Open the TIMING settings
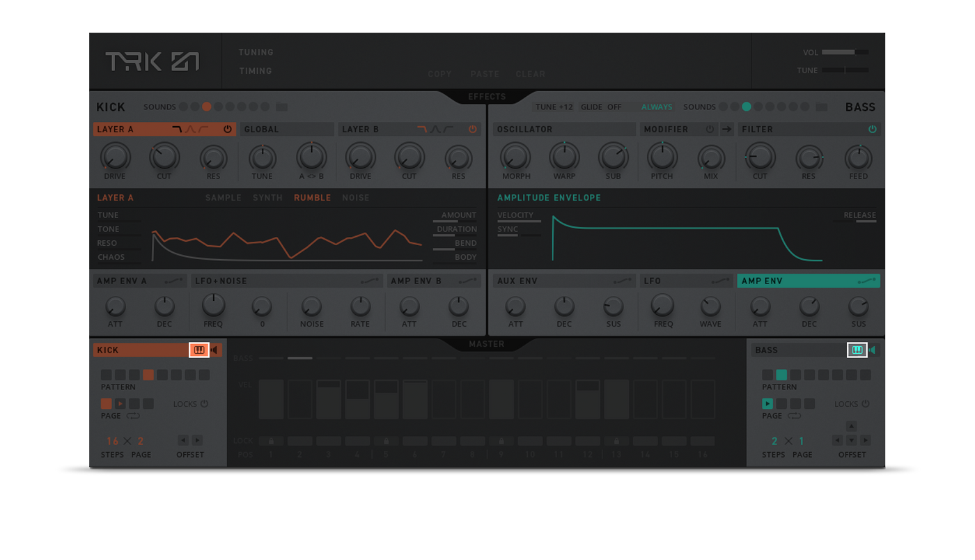Viewport: 975px width, 560px height. [256, 71]
